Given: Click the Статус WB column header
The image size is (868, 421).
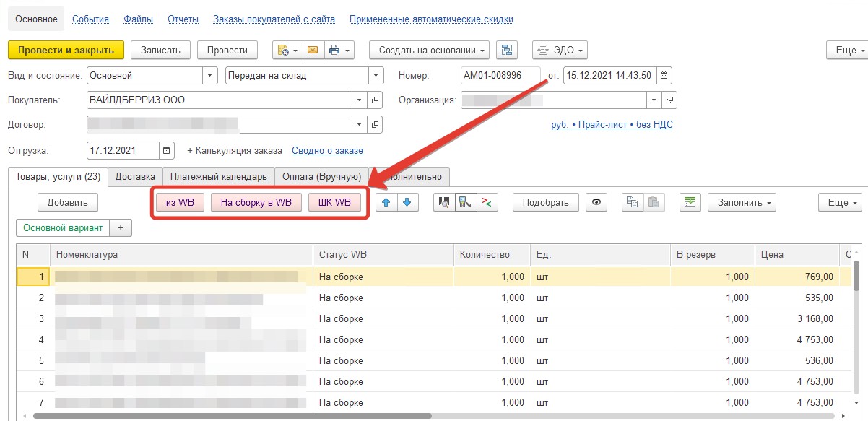Looking at the screenshot, I should pyautogui.click(x=383, y=254).
